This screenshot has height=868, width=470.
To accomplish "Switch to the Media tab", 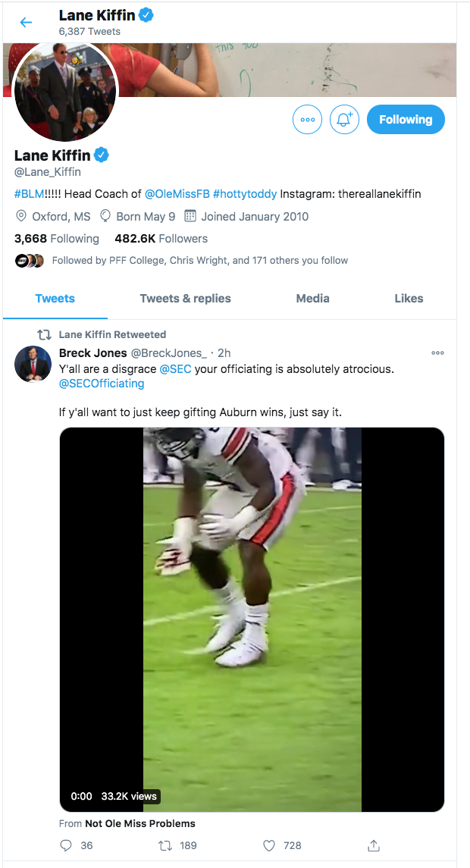I will click(x=312, y=298).
